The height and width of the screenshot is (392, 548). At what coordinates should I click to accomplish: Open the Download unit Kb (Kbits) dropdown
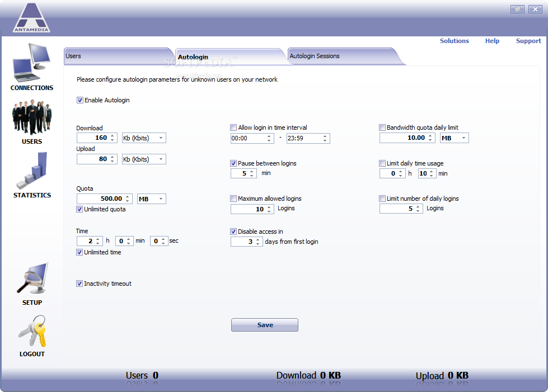click(144, 138)
